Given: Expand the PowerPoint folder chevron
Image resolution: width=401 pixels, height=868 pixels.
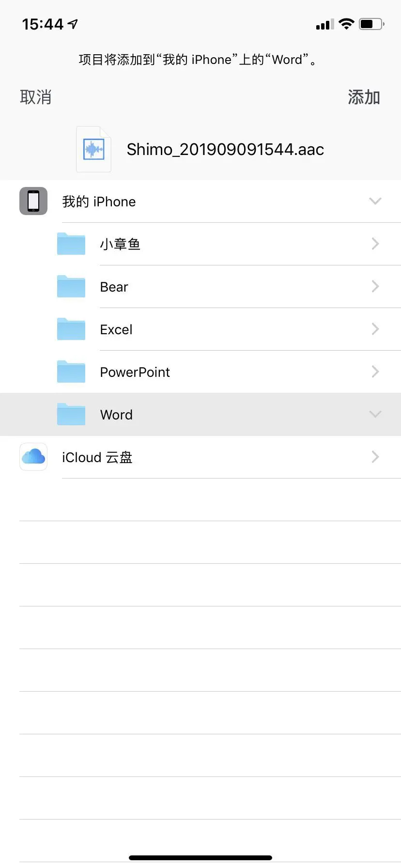Looking at the screenshot, I should [375, 372].
